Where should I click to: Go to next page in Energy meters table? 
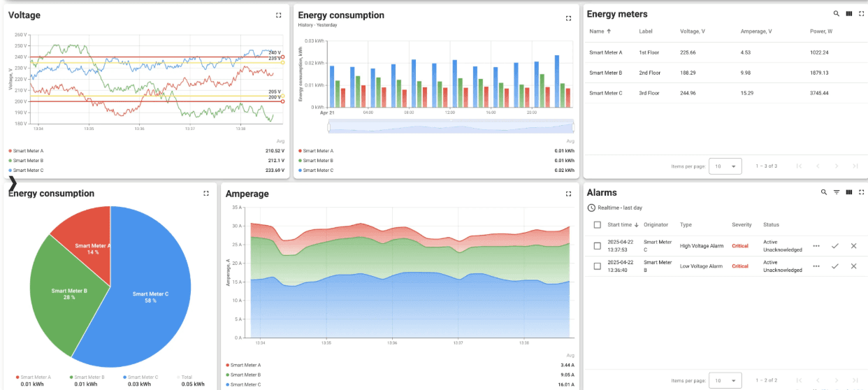(x=837, y=166)
